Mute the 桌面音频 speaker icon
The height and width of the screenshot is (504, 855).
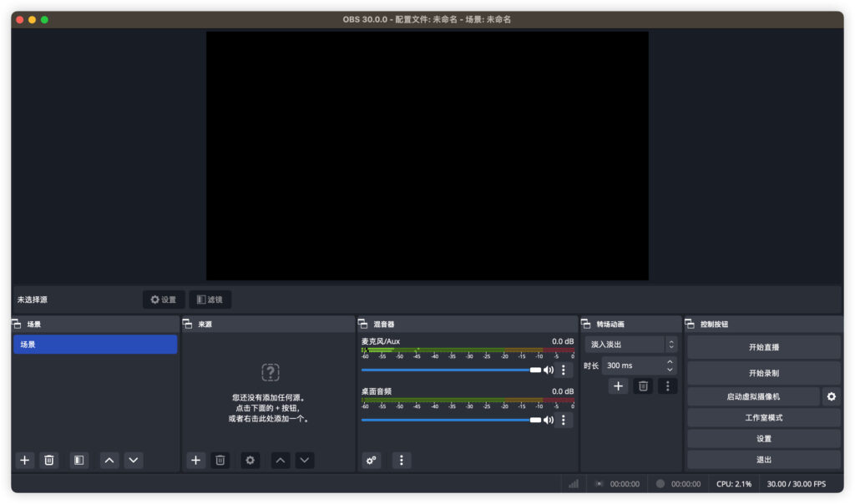point(550,420)
